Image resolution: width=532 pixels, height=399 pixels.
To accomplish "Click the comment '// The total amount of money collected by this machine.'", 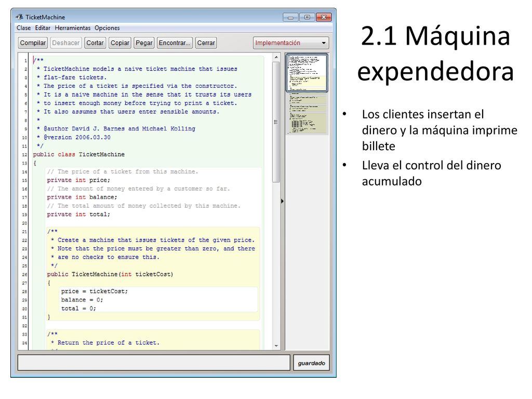I will tap(143, 206).
